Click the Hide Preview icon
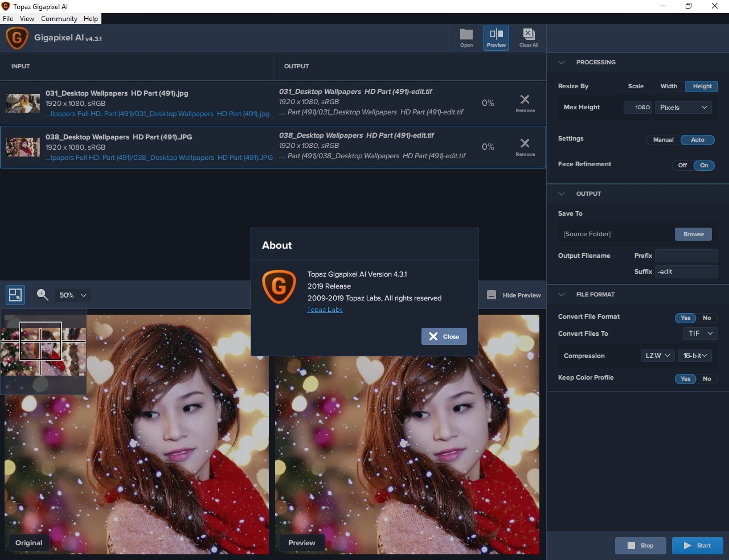 click(492, 295)
